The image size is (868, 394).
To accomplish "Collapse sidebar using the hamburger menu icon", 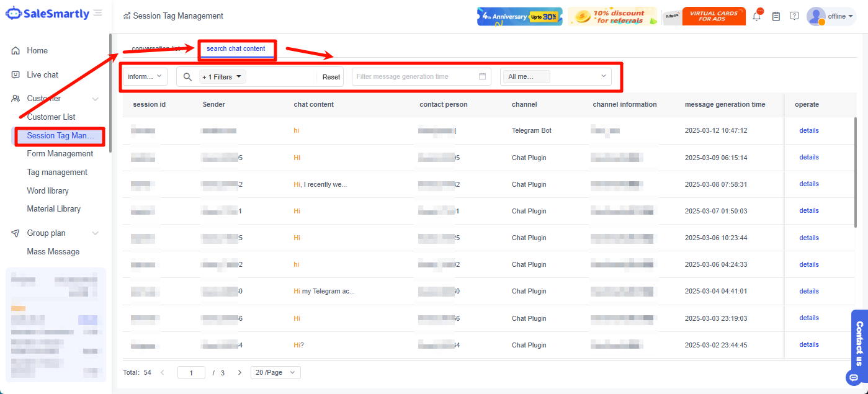I will coord(98,13).
